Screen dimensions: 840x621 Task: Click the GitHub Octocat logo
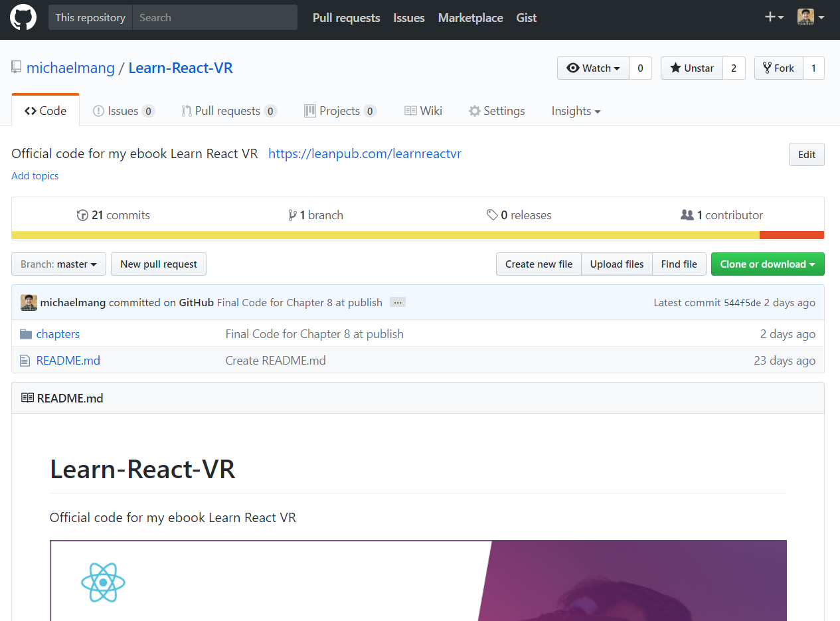point(23,18)
